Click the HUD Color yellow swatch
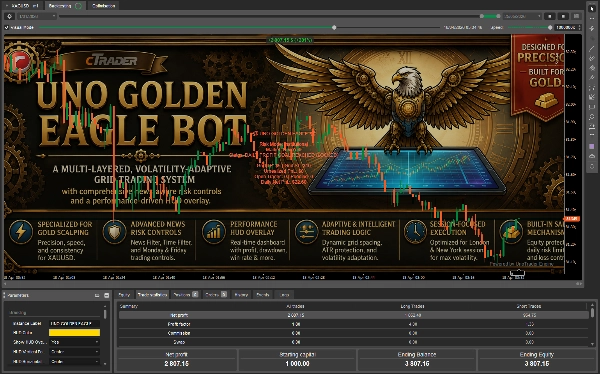The width and height of the screenshot is (600, 374). pos(74,332)
